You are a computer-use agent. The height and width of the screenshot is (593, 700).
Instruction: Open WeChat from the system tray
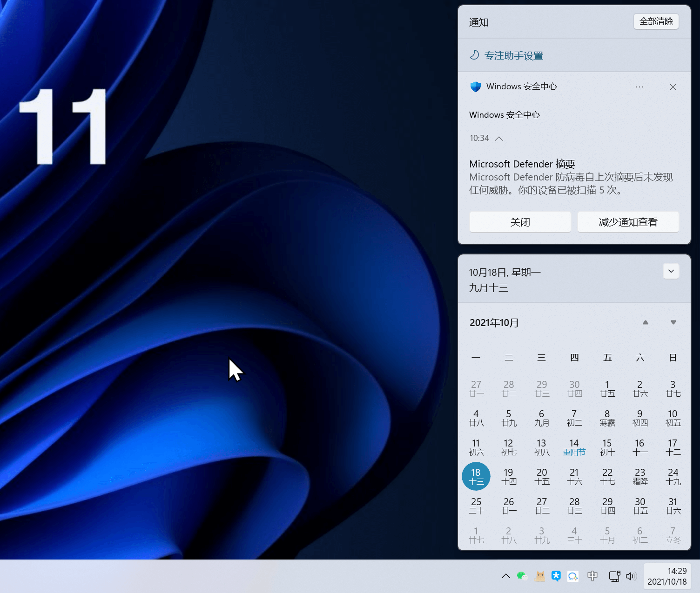[522, 576]
